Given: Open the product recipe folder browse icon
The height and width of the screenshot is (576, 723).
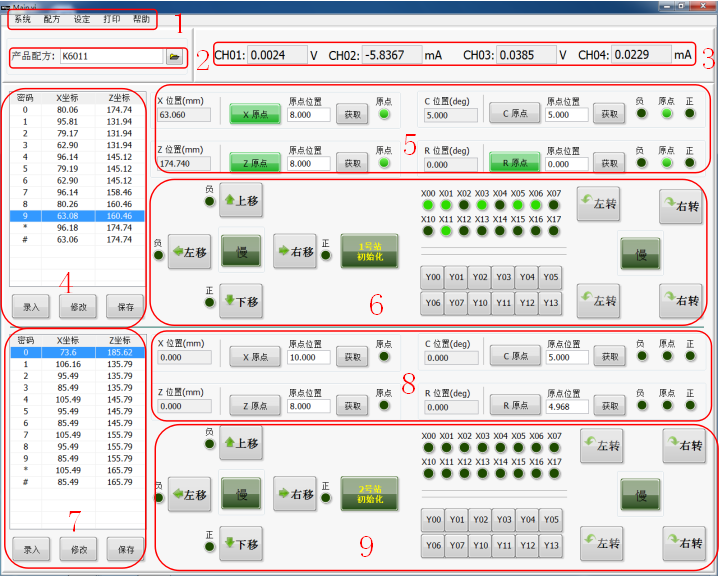Looking at the screenshot, I should (x=175, y=58).
